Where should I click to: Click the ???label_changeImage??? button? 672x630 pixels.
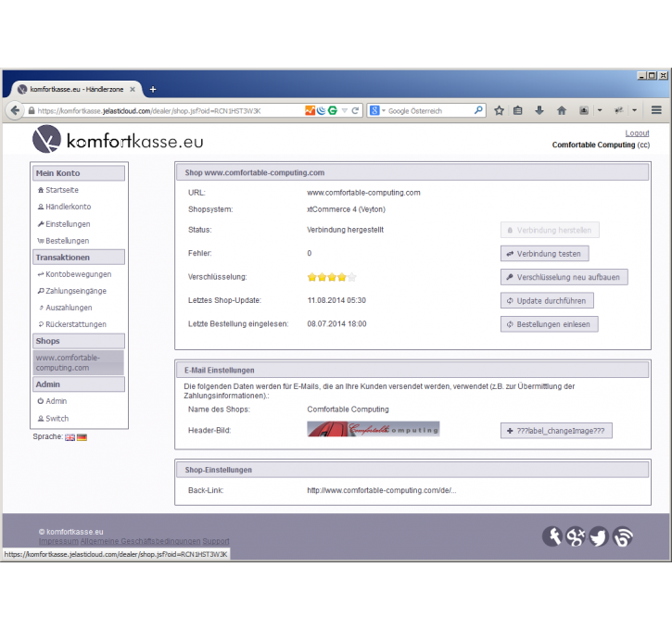[x=556, y=431]
